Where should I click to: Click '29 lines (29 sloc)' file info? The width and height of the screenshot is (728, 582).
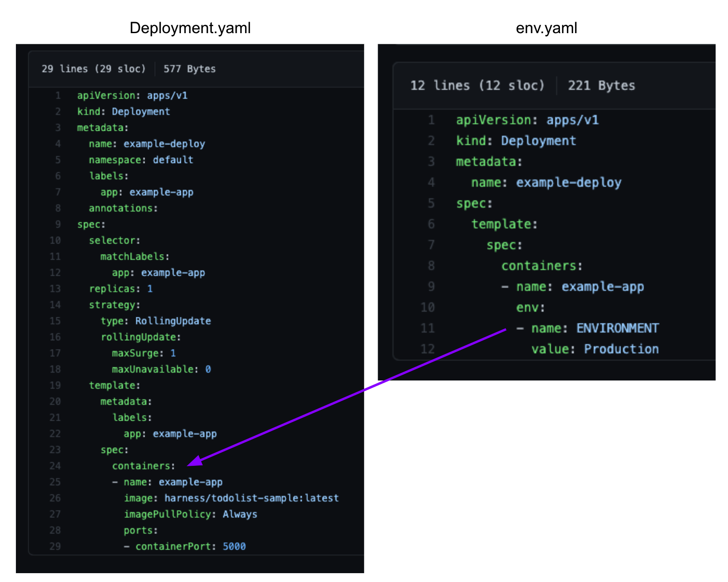click(93, 69)
